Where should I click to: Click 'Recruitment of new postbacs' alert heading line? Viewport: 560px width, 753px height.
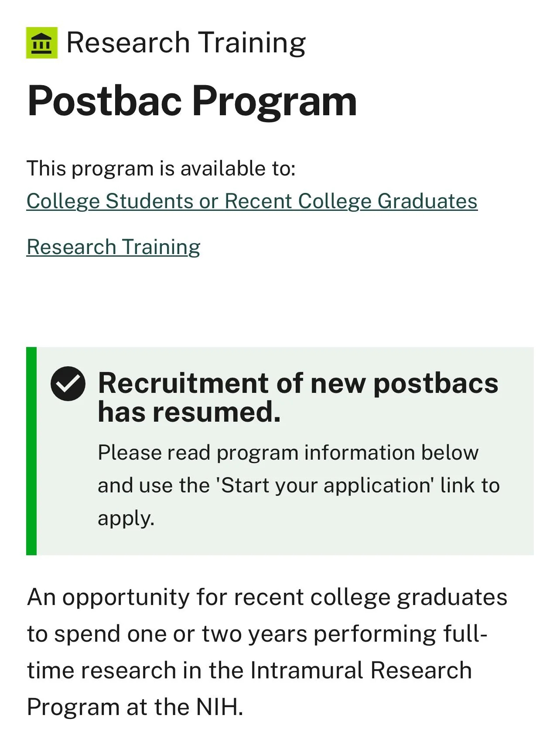(298, 383)
